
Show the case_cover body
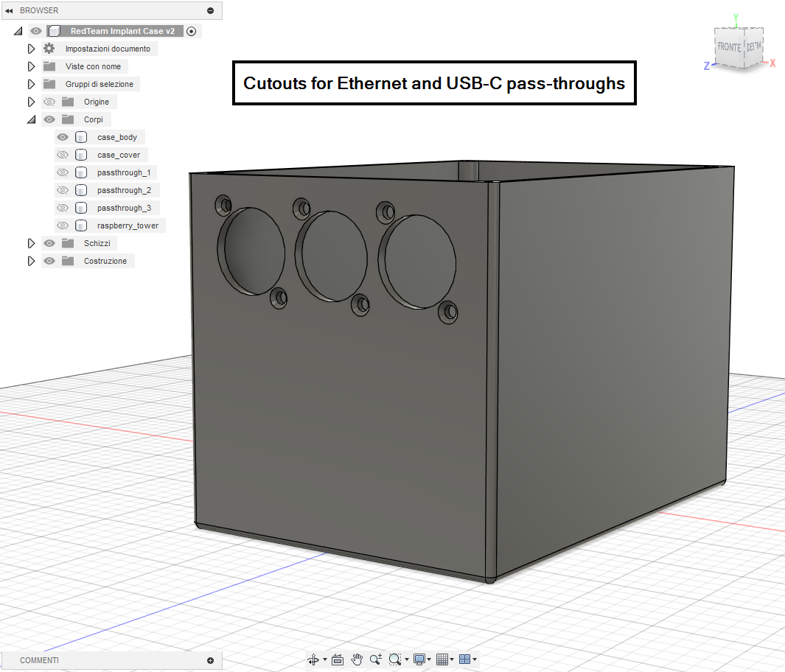coord(63,155)
